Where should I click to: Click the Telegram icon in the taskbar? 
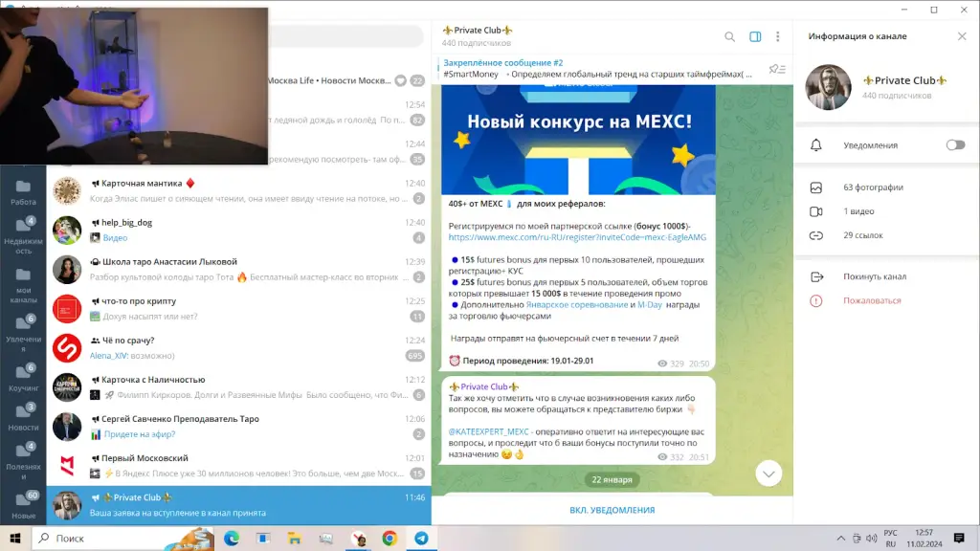(x=421, y=538)
